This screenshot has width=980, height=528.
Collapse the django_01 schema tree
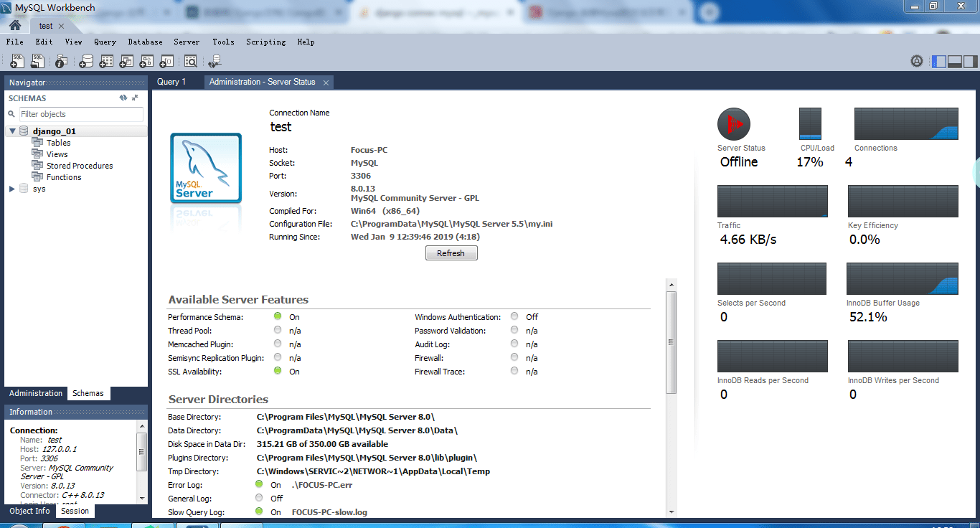[x=12, y=131]
